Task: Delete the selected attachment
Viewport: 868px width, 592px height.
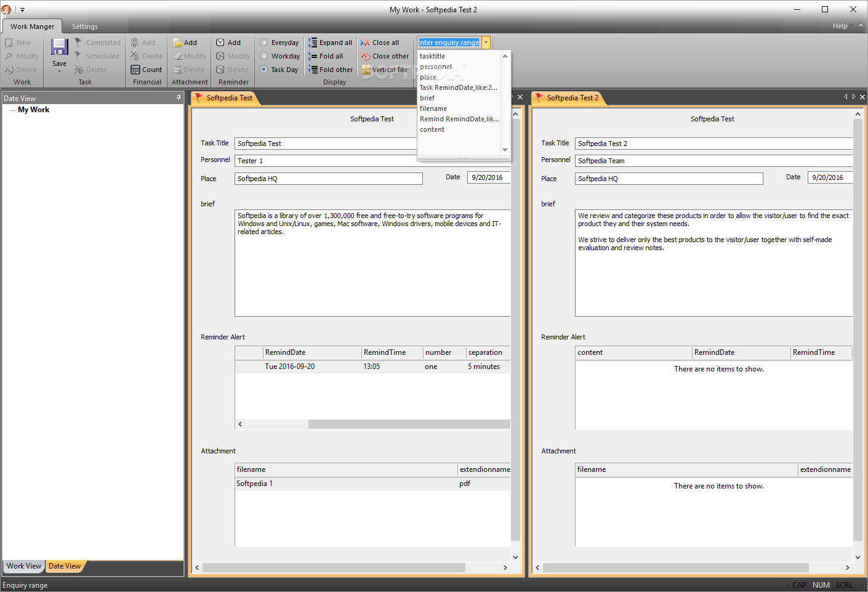Action: coord(188,70)
